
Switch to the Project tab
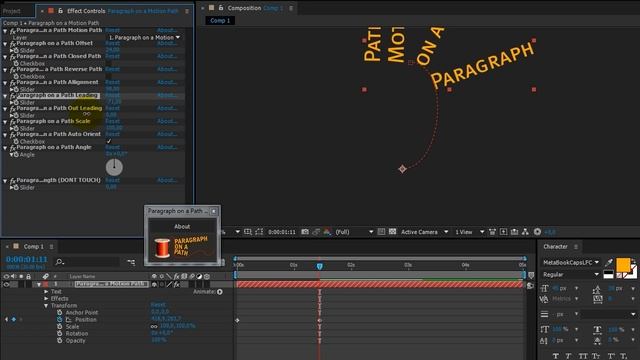[x=12, y=11]
